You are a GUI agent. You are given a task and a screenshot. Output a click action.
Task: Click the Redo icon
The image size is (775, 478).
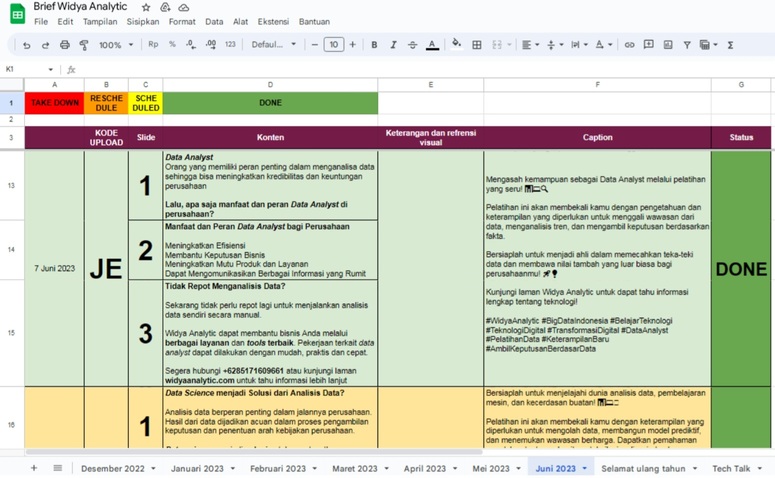point(45,45)
